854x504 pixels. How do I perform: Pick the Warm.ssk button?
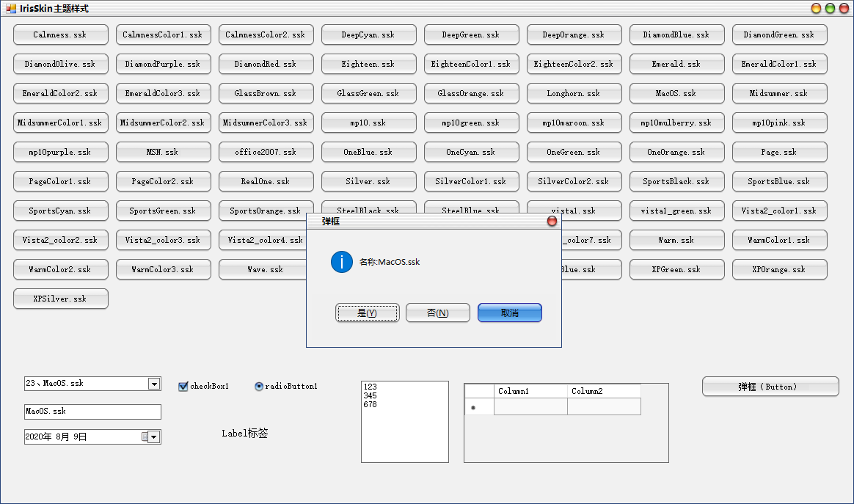click(677, 241)
